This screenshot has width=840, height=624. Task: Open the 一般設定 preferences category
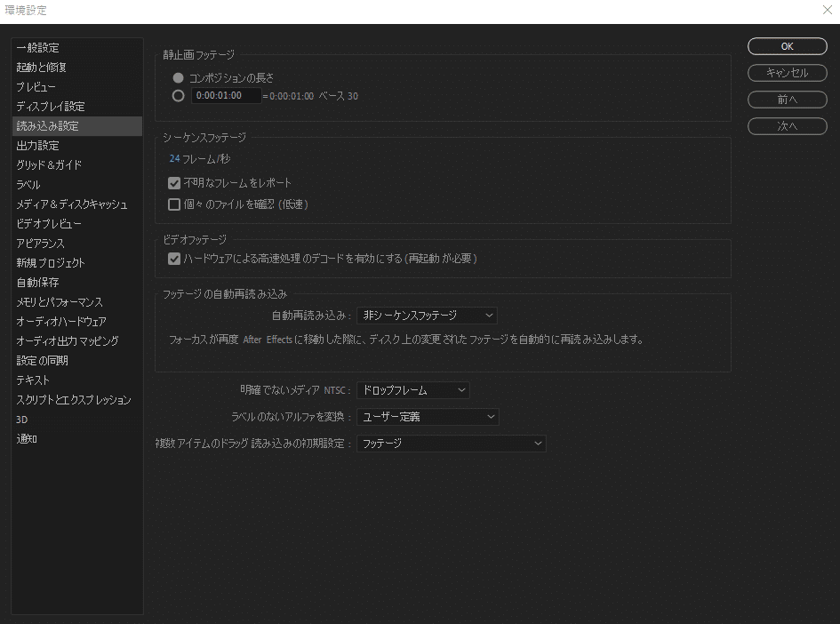(x=77, y=48)
